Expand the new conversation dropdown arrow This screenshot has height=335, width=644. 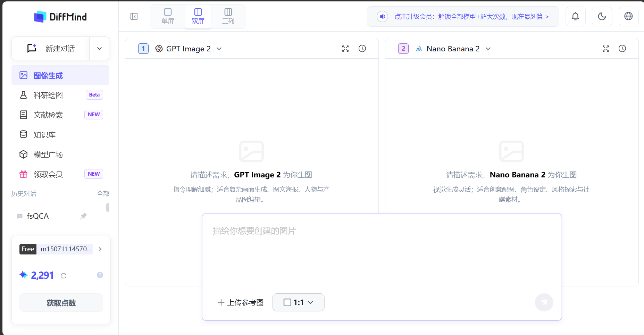pyautogui.click(x=100, y=48)
